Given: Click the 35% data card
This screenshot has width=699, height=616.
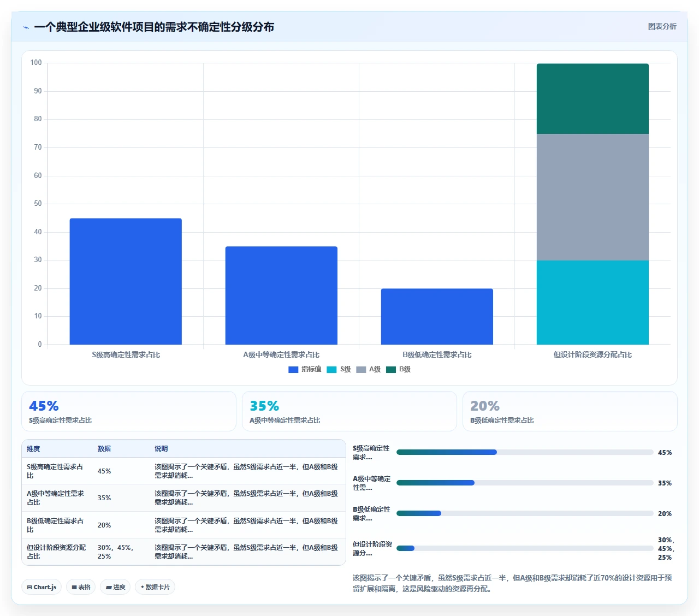Looking at the screenshot, I should tap(349, 411).
